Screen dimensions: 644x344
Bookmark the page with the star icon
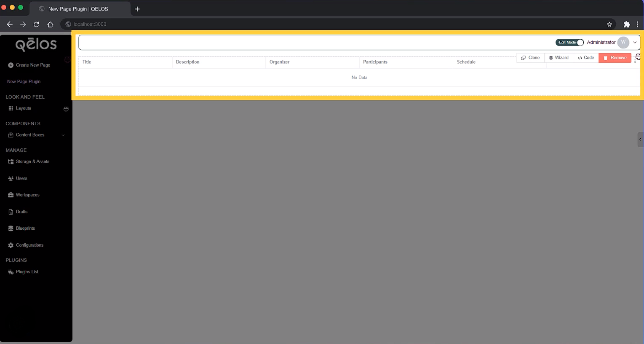point(609,24)
